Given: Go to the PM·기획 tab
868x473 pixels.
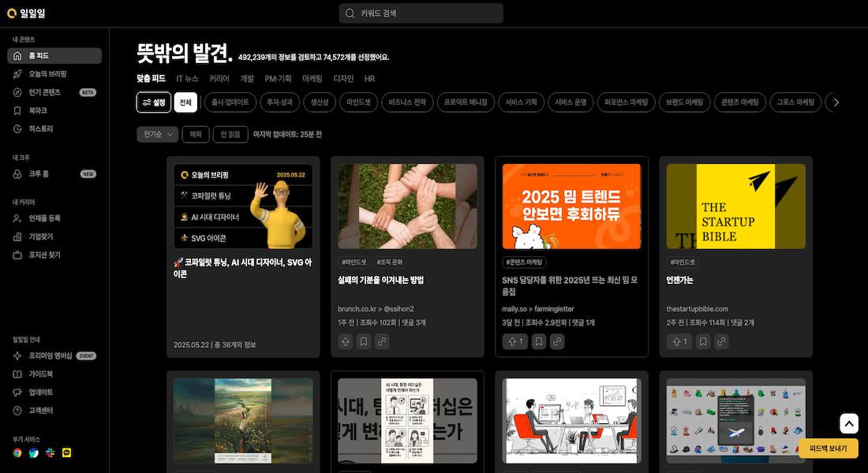Looking at the screenshot, I should [278, 79].
